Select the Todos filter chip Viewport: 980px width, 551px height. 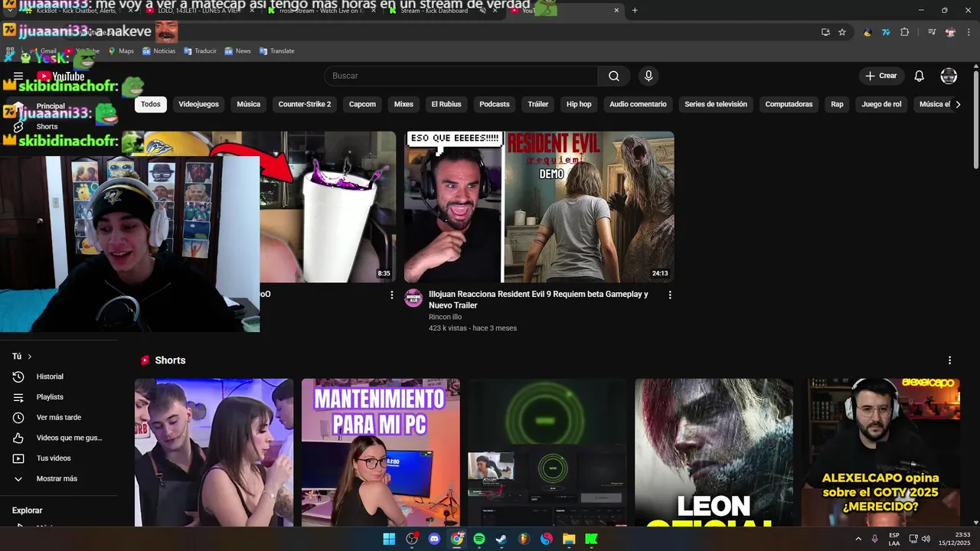(x=151, y=104)
